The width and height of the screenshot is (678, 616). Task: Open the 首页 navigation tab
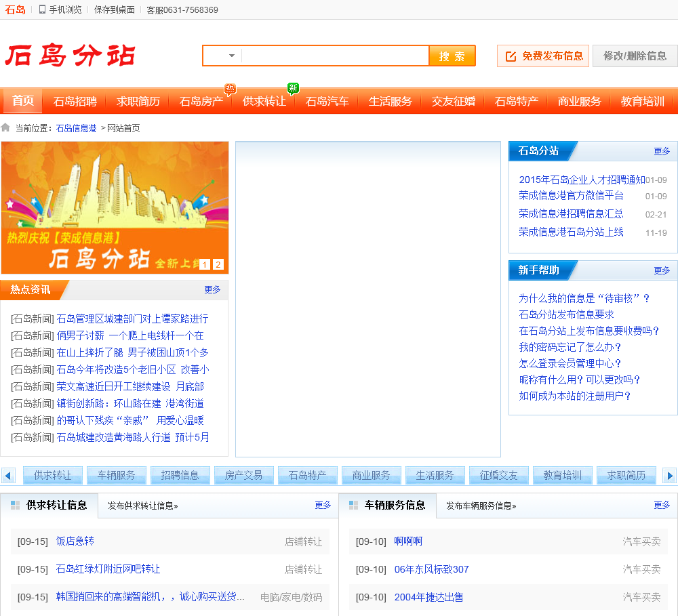(x=23, y=101)
